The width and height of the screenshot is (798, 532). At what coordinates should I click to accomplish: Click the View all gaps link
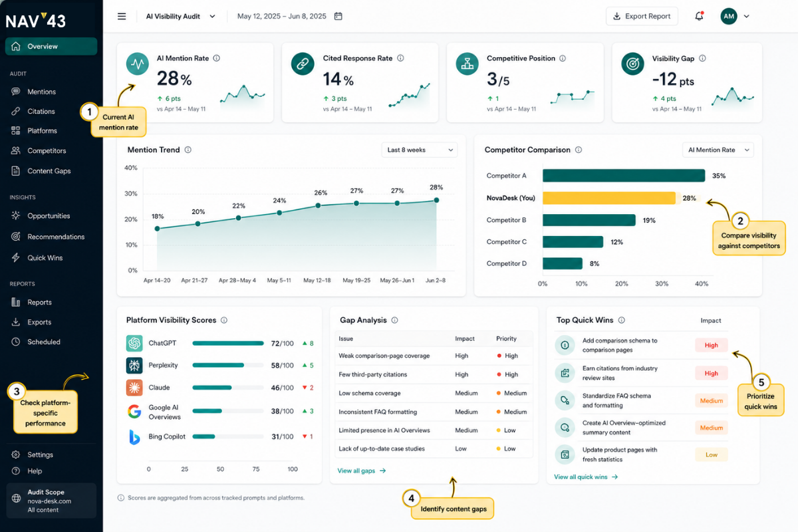coord(362,471)
